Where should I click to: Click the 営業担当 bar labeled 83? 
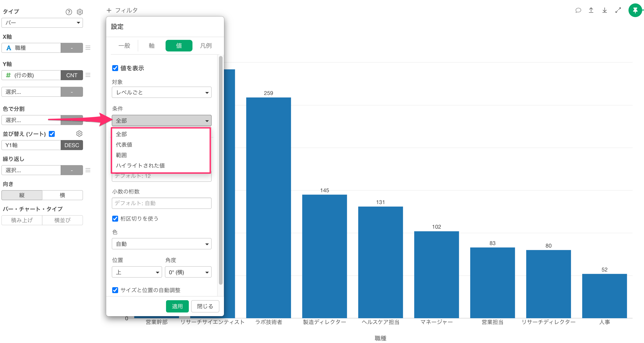coord(493,283)
